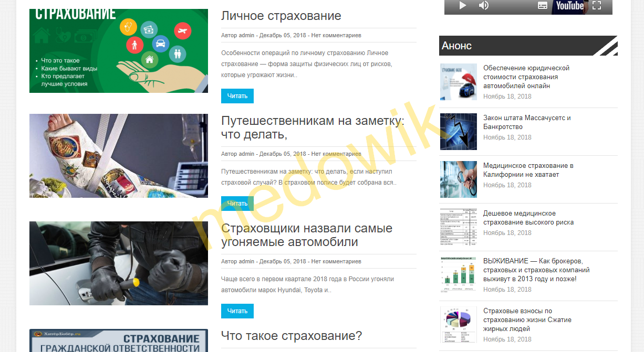
Task: Open 'Обеспечение юридической стоимости страхования автомобилей онлайн'
Action: click(526, 77)
